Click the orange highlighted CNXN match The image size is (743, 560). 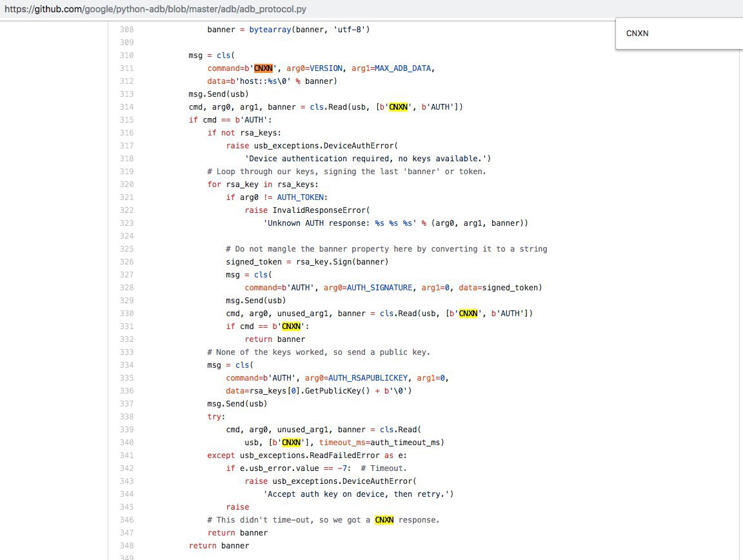(x=263, y=68)
